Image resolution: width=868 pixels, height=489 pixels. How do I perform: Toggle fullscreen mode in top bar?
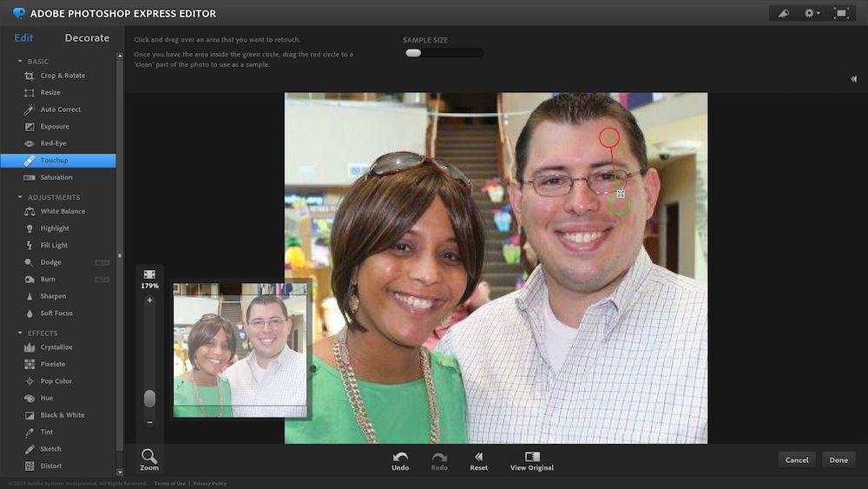pos(840,13)
